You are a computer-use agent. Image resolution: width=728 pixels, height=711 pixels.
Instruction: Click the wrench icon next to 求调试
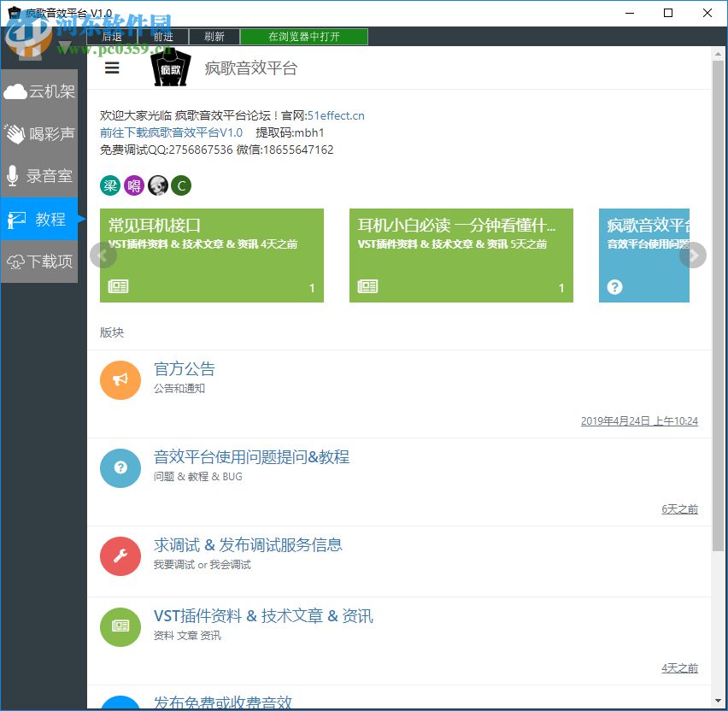pyautogui.click(x=120, y=556)
